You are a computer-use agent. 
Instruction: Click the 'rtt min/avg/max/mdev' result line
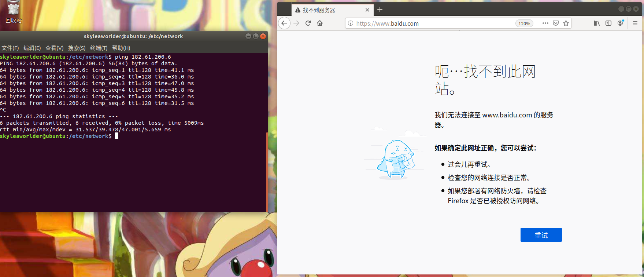[85, 130]
